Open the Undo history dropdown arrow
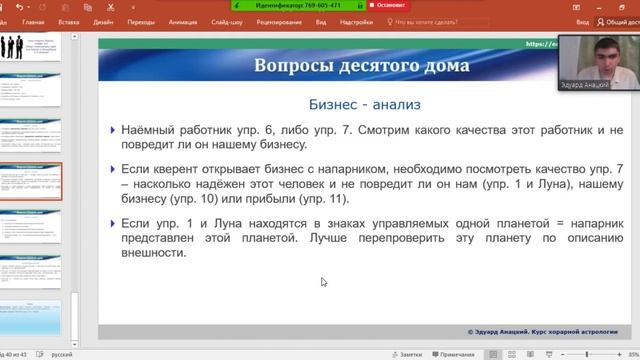The height and width of the screenshot is (360, 640). tap(29, 7)
